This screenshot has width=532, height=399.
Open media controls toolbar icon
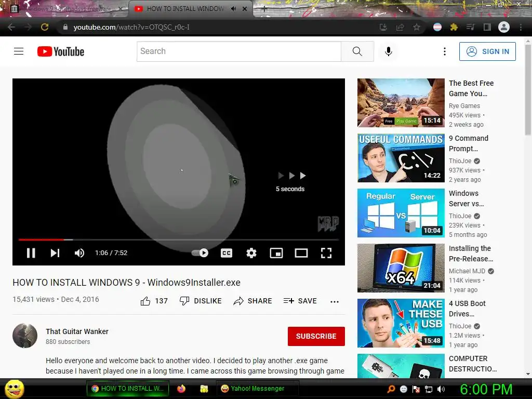pos(470,27)
